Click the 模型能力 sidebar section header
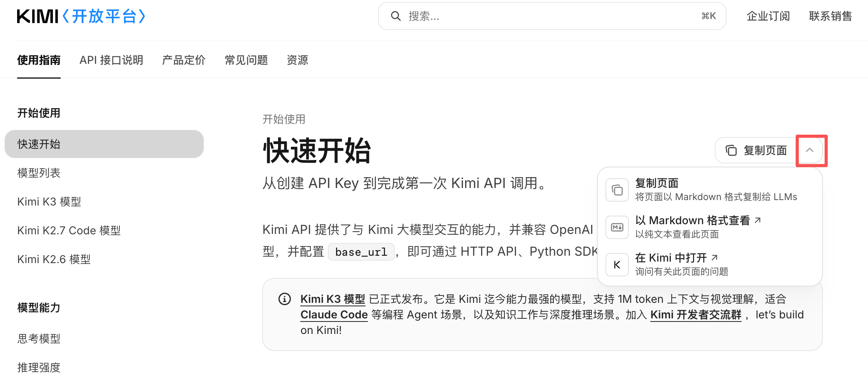 click(x=39, y=307)
